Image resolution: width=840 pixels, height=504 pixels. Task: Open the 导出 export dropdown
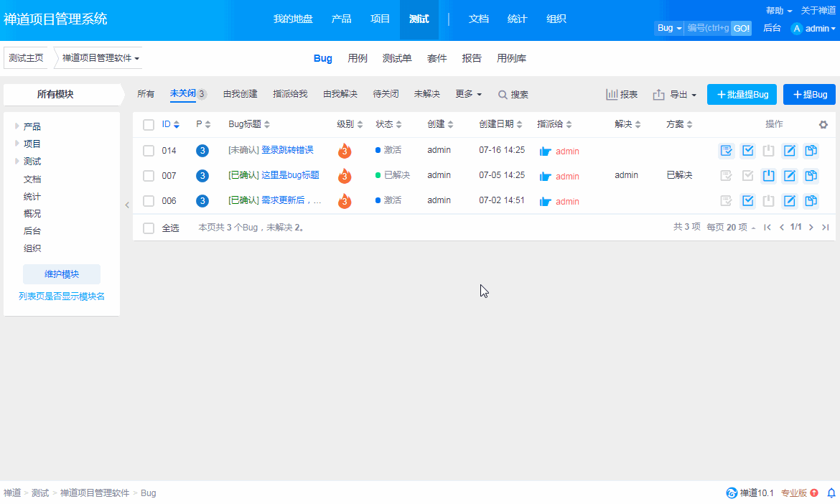pos(675,95)
